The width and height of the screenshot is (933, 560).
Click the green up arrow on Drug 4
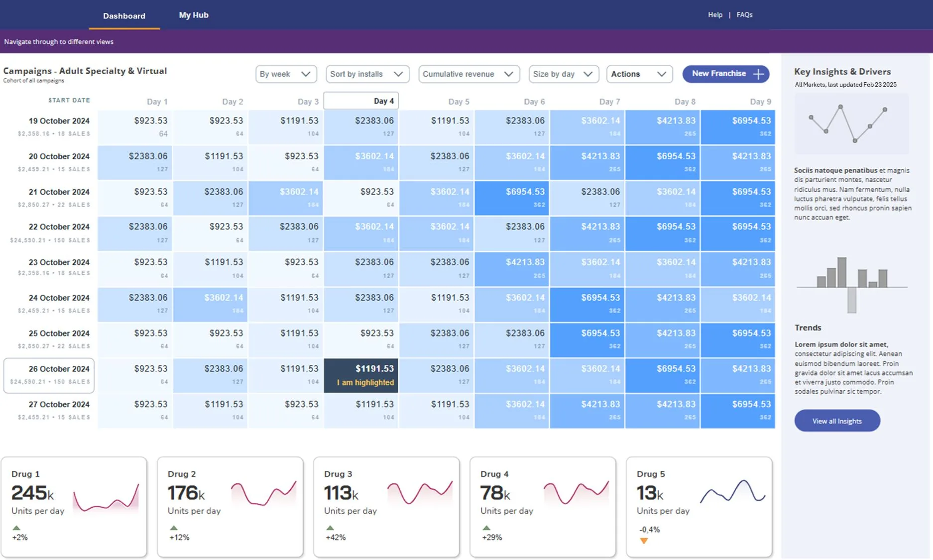tap(486, 528)
